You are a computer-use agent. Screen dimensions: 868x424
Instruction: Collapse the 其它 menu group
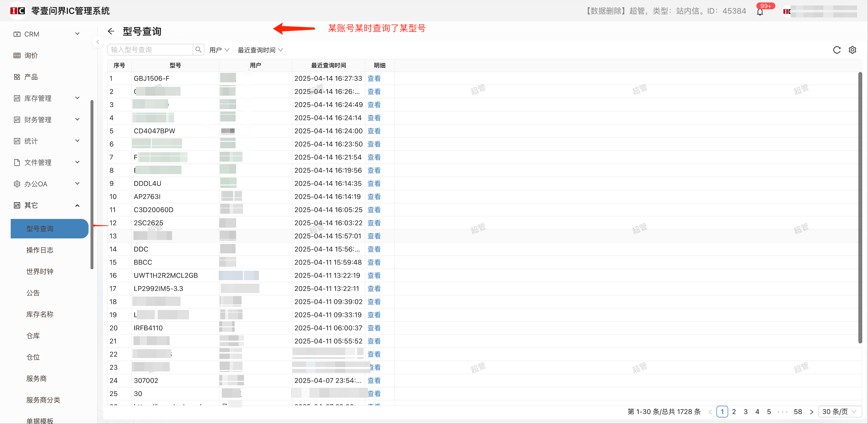point(77,206)
